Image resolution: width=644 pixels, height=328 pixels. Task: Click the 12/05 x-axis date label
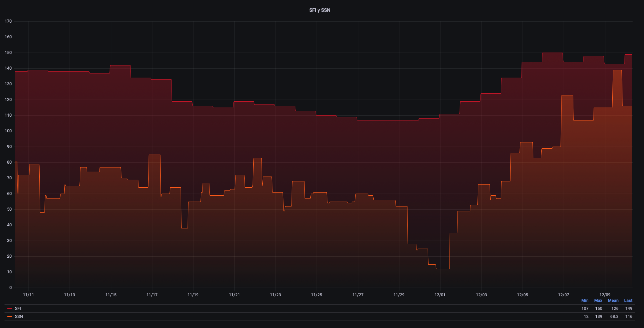pos(523,295)
